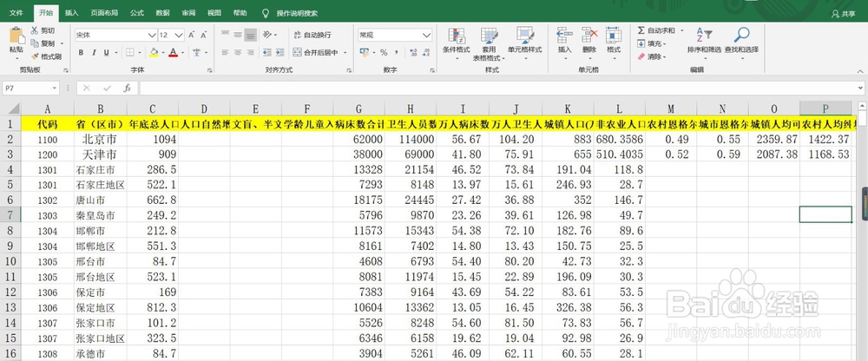Click the Delete cells (删除) icon
Screen dimensions: 868x361
pyautogui.click(x=589, y=36)
